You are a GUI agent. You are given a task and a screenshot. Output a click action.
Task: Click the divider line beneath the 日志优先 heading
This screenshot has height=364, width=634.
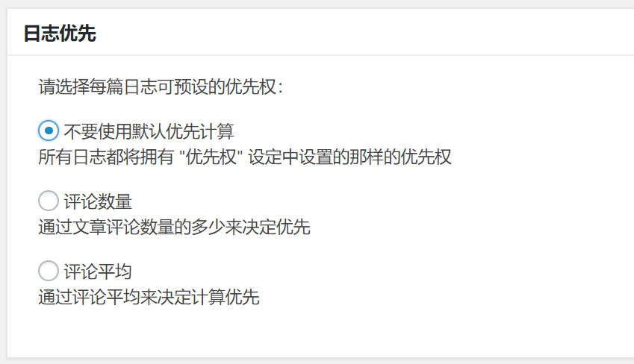click(x=320, y=55)
